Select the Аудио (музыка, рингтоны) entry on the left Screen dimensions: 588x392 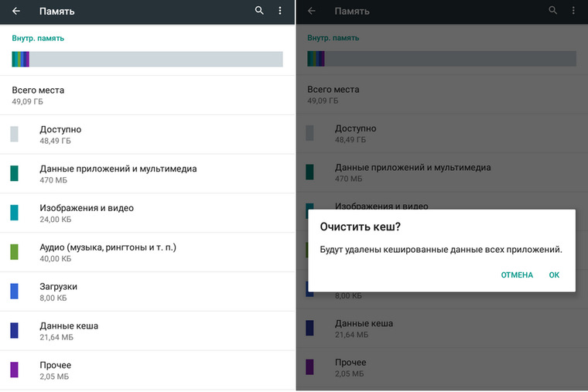[x=147, y=253]
